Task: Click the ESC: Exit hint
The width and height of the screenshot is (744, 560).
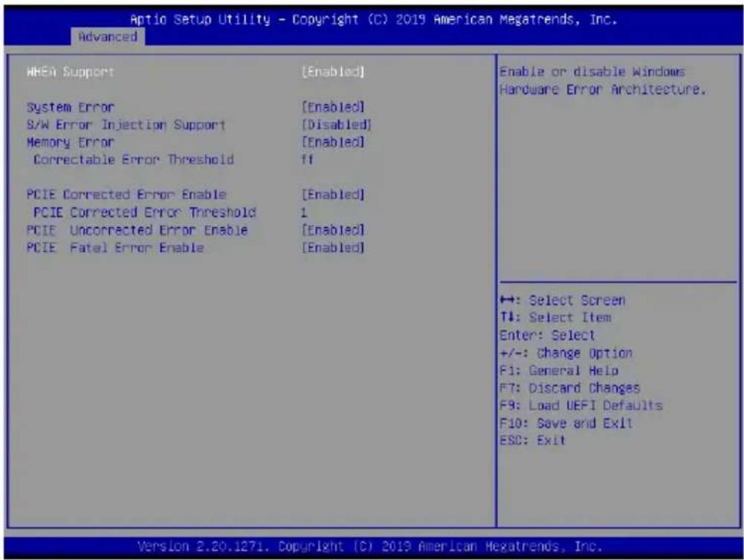Action: [532, 440]
